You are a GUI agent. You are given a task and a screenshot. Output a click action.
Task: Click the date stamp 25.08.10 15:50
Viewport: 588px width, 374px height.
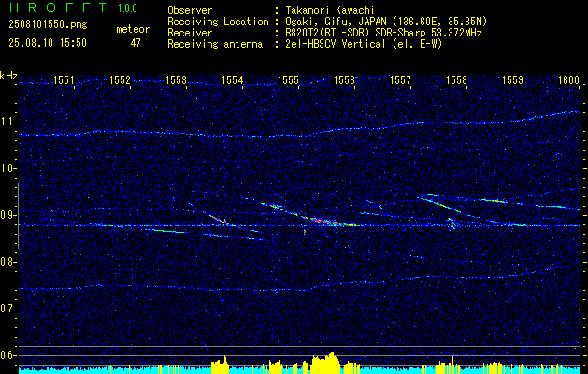point(48,43)
